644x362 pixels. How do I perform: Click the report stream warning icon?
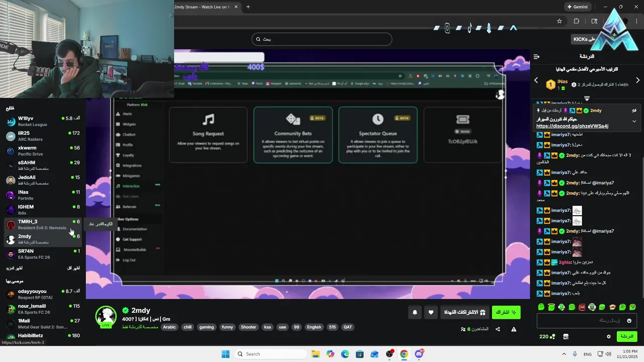[x=514, y=329]
